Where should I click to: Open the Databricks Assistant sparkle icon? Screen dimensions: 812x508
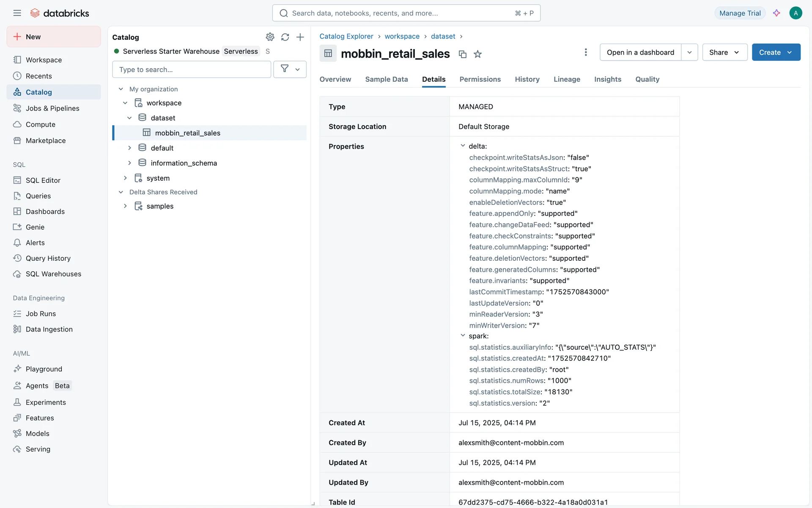(776, 13)
